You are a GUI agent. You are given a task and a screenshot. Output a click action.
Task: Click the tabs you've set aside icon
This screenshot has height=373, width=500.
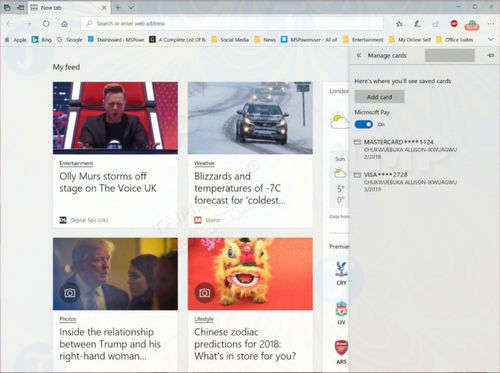7,7
